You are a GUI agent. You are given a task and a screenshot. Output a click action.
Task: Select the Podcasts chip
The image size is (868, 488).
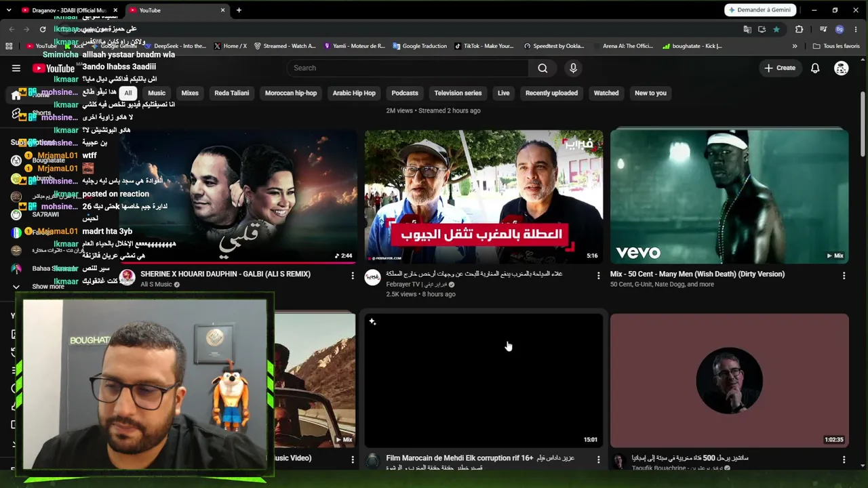point(405,93)
